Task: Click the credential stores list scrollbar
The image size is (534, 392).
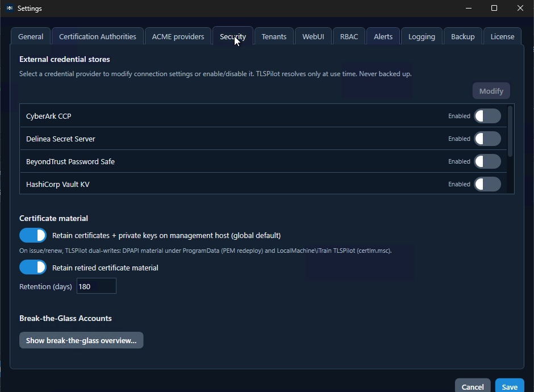Action: [x=510, y=131]
